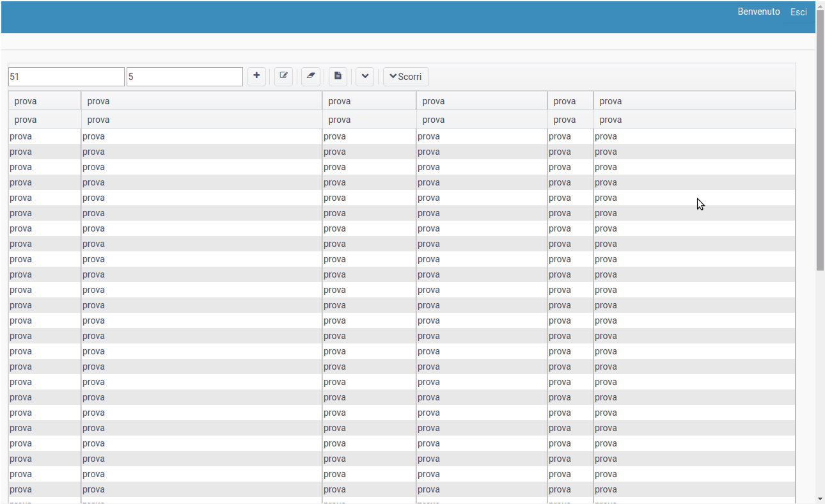Click the standalone chevron-down toolbar icon
Viewport: 825px width, 504px height.
[x=365, y=76]
